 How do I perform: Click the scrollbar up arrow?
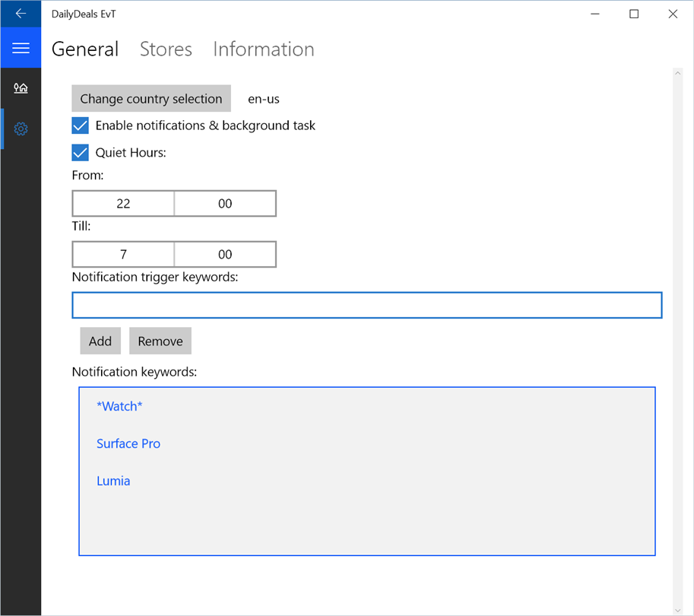click(x=677, y=74)
